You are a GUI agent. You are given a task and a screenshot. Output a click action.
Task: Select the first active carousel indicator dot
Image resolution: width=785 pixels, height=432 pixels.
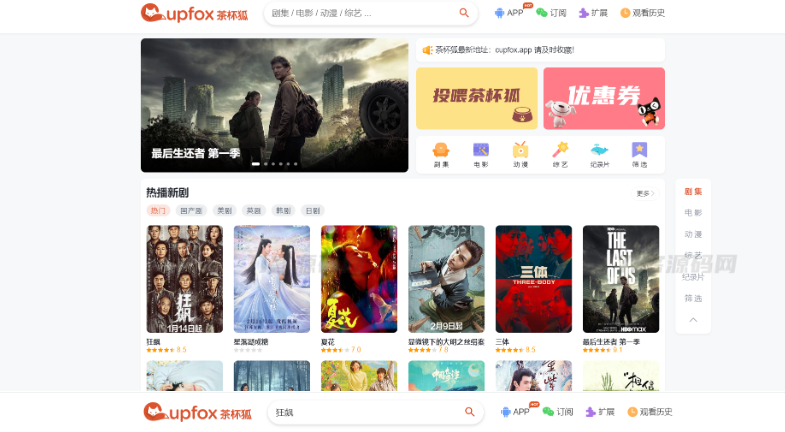pyautogui.click(x=255, y=164)
